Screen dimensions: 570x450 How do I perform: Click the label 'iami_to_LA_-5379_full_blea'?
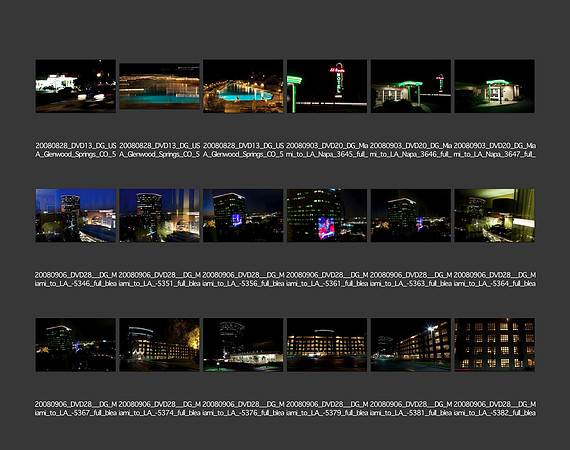(327, 413)
